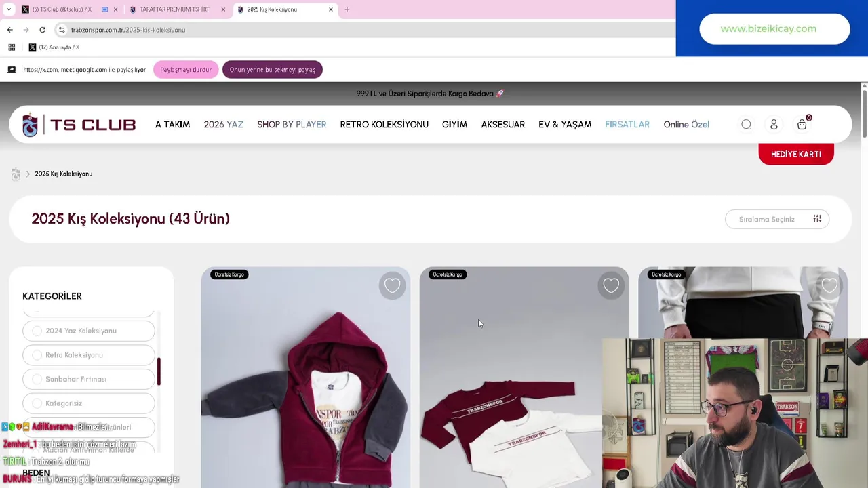The image size is (868, 488).
Task: Click the breadcrumb home crest icon
Action: (x=16, y=174)
